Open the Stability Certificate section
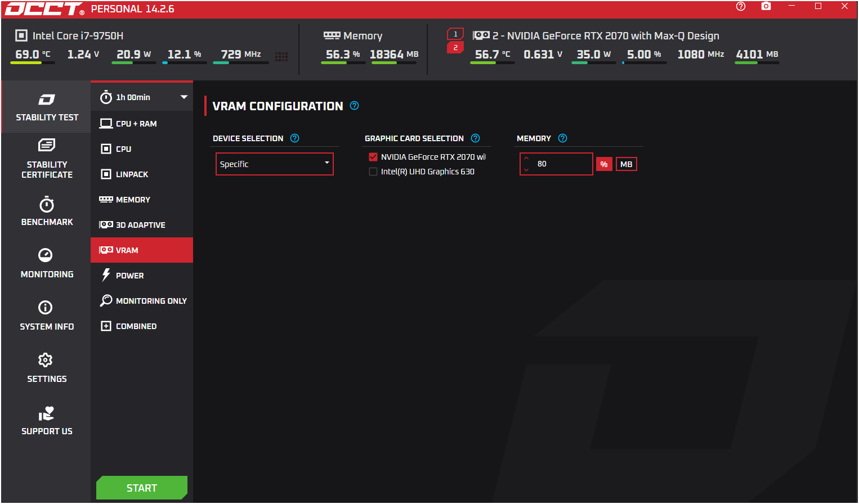 click(47, 159)
